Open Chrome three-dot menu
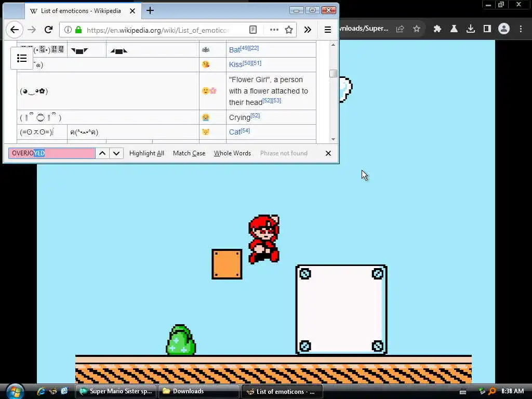Screen dimensions: 532x399 [x=521, y=29]
